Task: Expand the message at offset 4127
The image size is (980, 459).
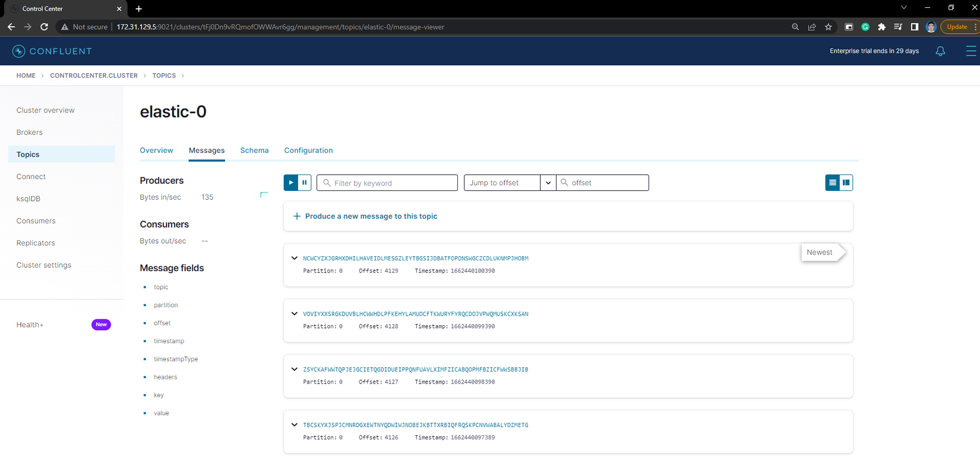Action: pyautogui.click(x=295, y=369)
